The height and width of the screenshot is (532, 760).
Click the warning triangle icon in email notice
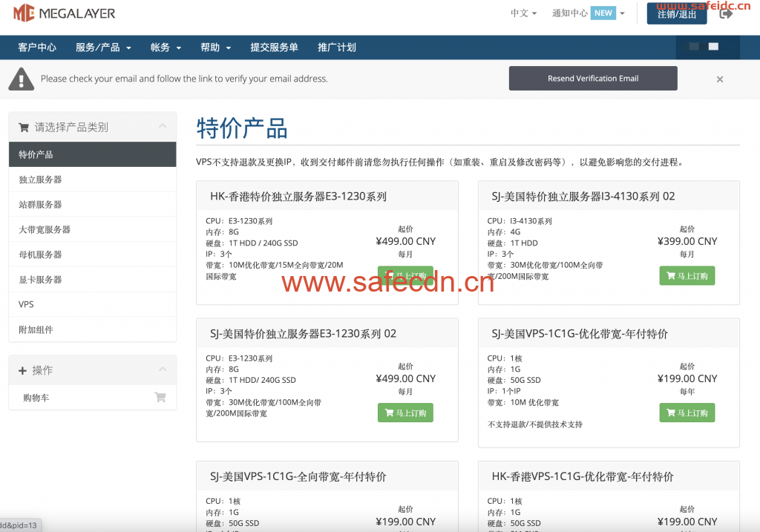(x=22, y=79)
